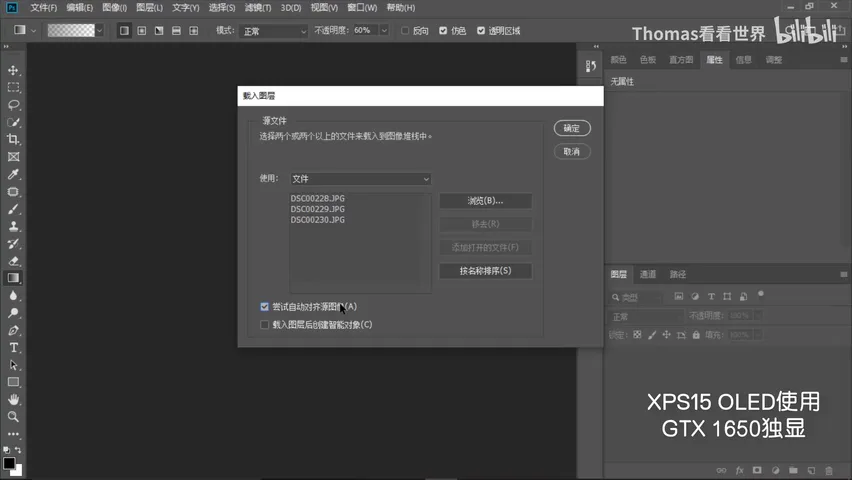This screenshot has width=852, height=480.
Task: Open the 模式 正常 blend mode dropdown
Action: tap(274, 31)
